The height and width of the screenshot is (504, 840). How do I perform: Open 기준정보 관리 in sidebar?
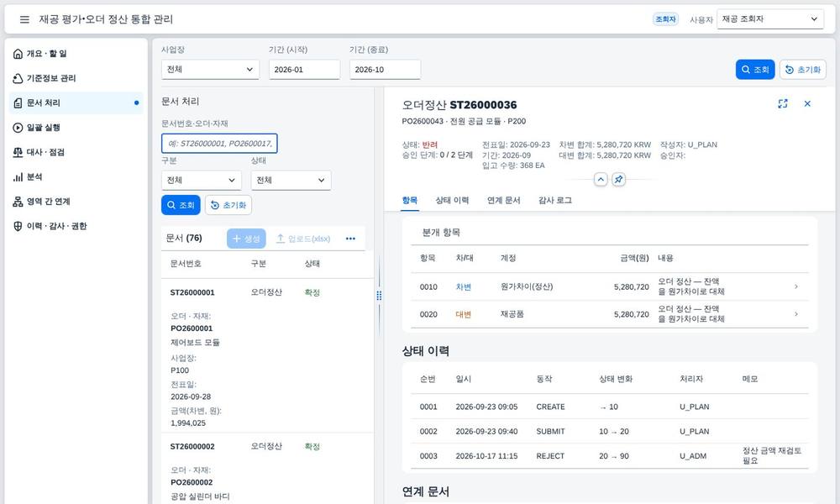76,78
